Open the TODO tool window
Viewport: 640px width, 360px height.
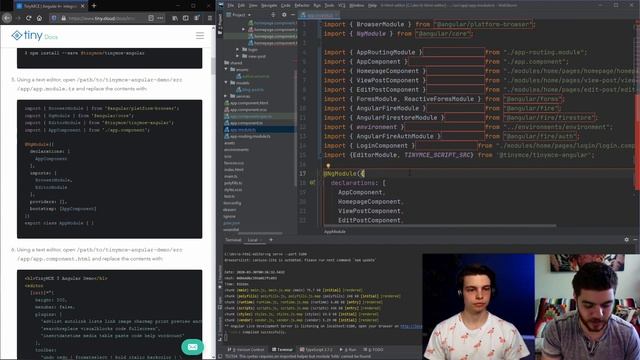point(374,350)
